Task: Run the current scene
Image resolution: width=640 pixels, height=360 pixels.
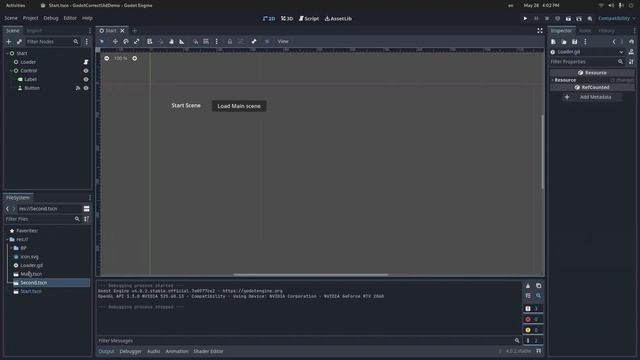Action: pyautogui.click(x=568, y=18)
